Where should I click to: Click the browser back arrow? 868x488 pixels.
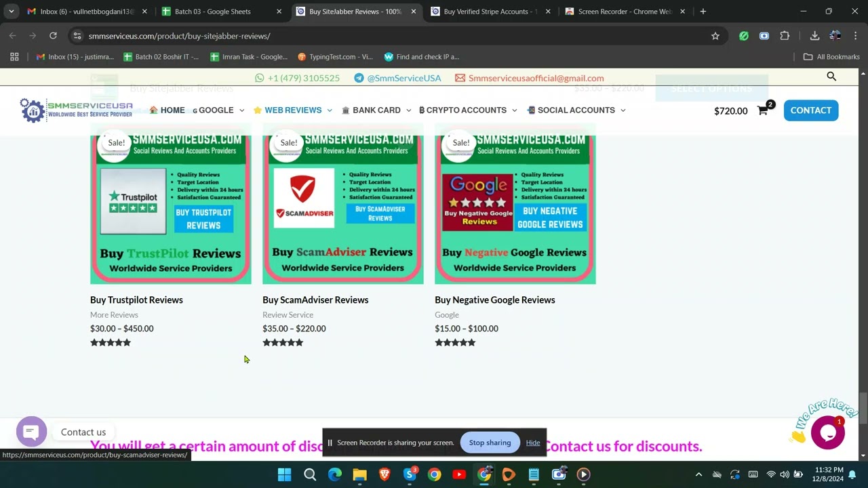click(x=12, y=36)
